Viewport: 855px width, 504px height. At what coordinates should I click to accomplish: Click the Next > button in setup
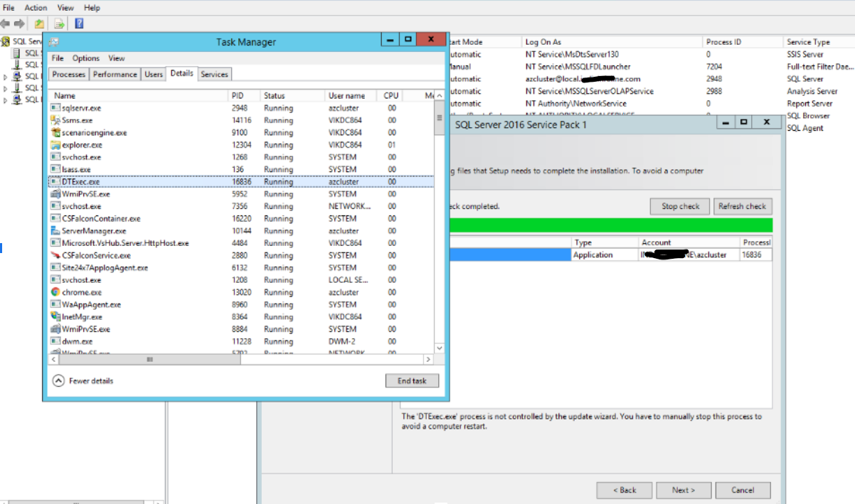coord(683,490)
